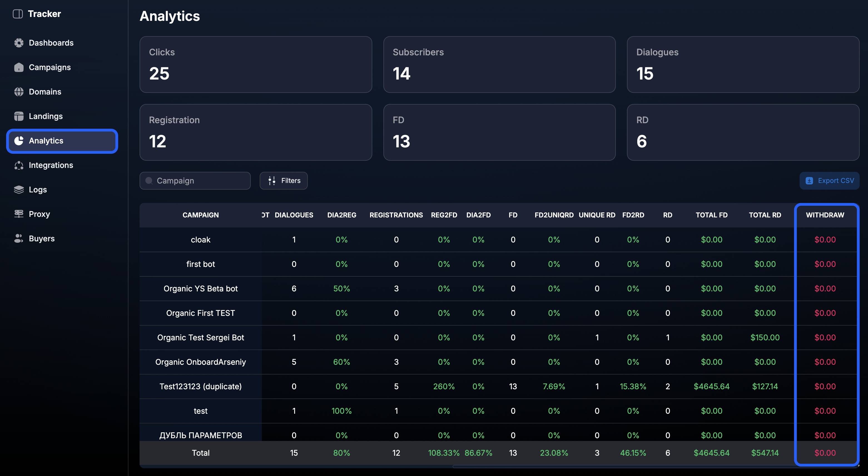Click the Domains globe icon

click(x=19, y=92)
